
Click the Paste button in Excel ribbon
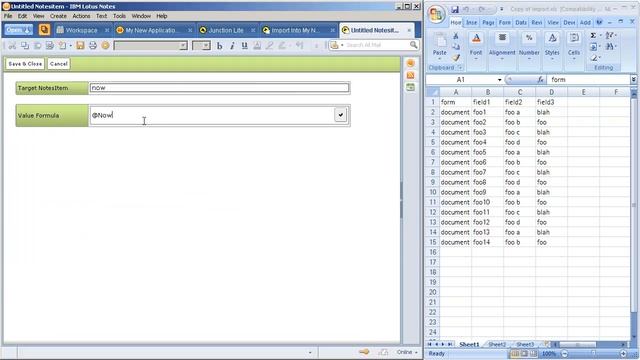click(x=440, y=46)
